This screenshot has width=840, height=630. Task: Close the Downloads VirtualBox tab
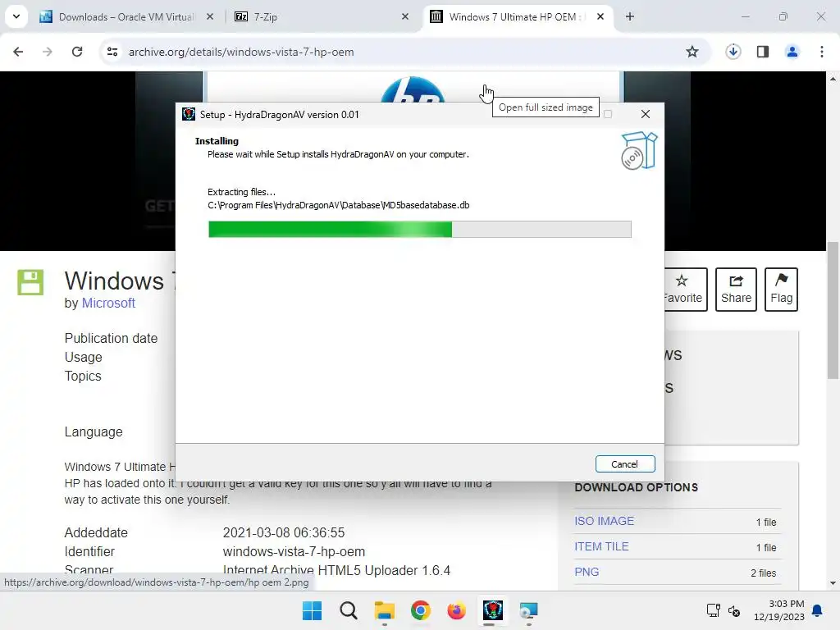210,17
